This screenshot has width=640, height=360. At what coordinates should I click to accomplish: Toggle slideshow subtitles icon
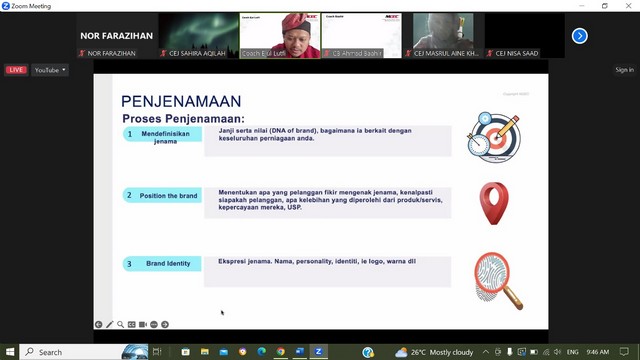[x=131, y=324]
